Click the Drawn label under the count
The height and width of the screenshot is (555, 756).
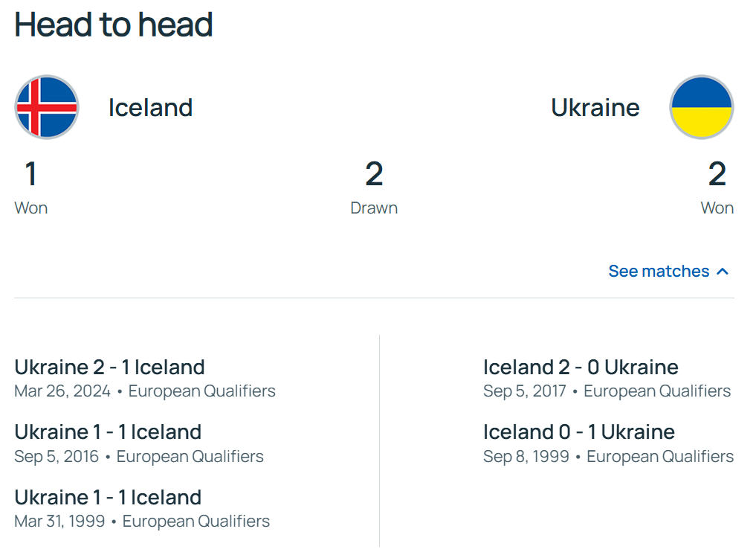click(374, 208)
